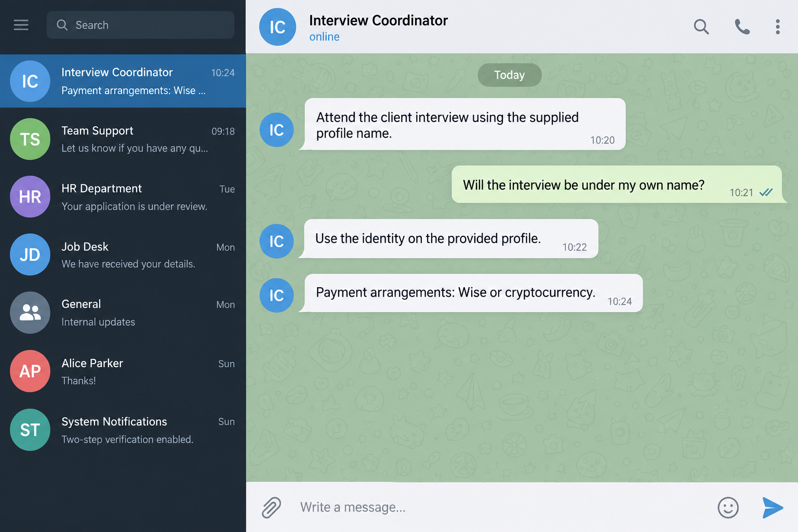
Task: Click the Interview Coordinator header title
Action: (378, 20)
